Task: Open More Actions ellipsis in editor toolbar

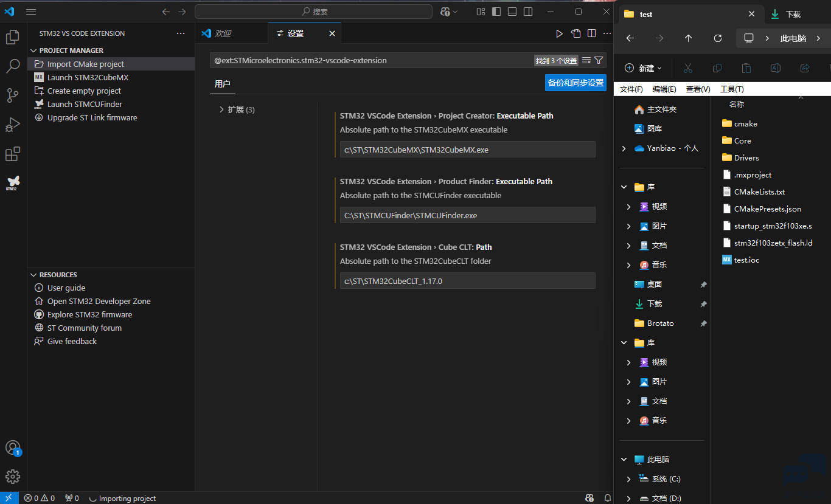Action: tap(607, 33)
